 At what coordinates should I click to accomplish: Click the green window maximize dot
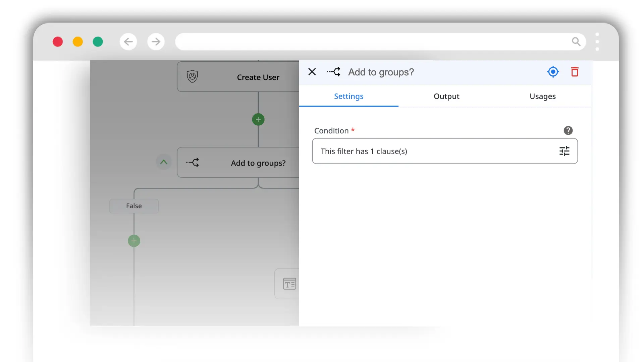click(98, 42)
